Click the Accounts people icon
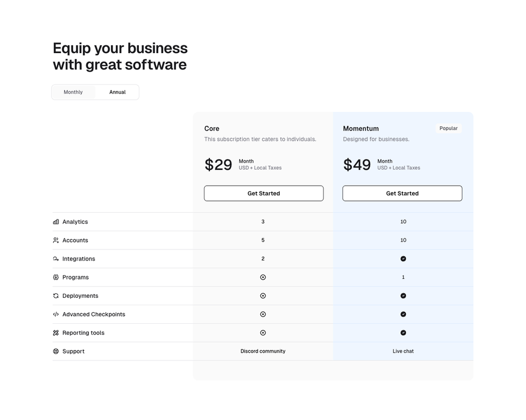This screenshot has height=420, width=526. [x=56, y=241]
